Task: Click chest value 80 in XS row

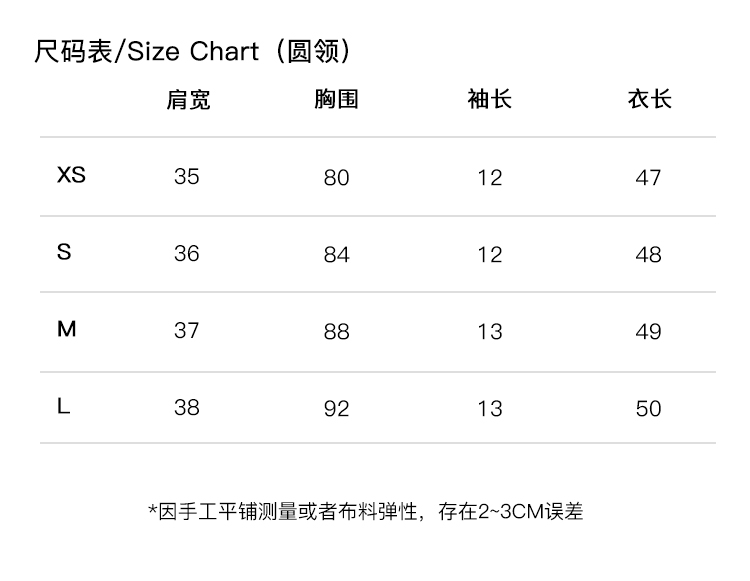Action: [337, 177]
